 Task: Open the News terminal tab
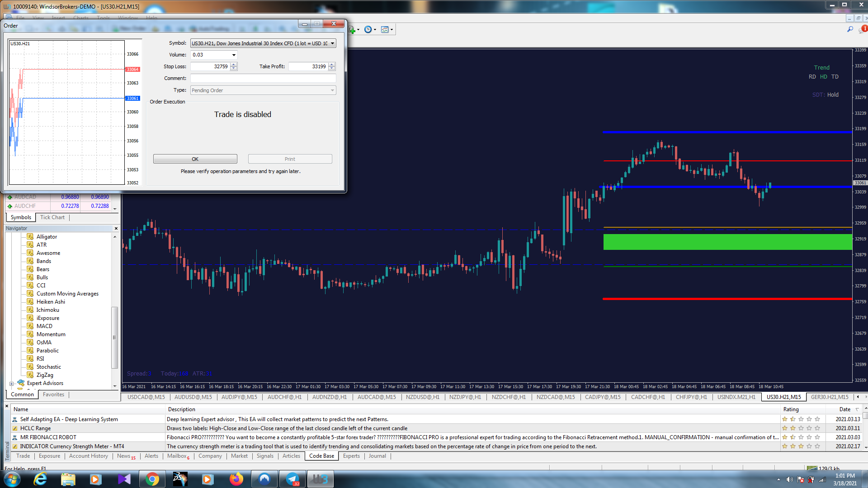pyautogui.click(x=126, y=456)
